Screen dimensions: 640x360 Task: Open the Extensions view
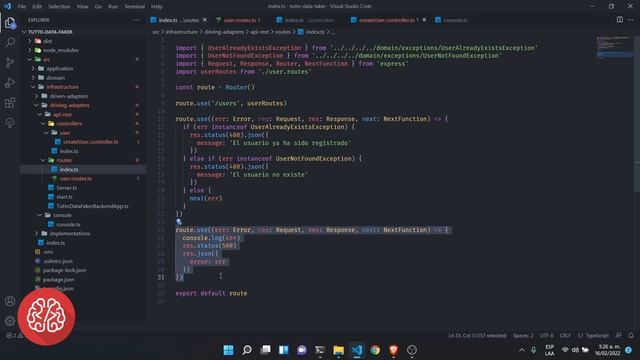coord(10,102)
